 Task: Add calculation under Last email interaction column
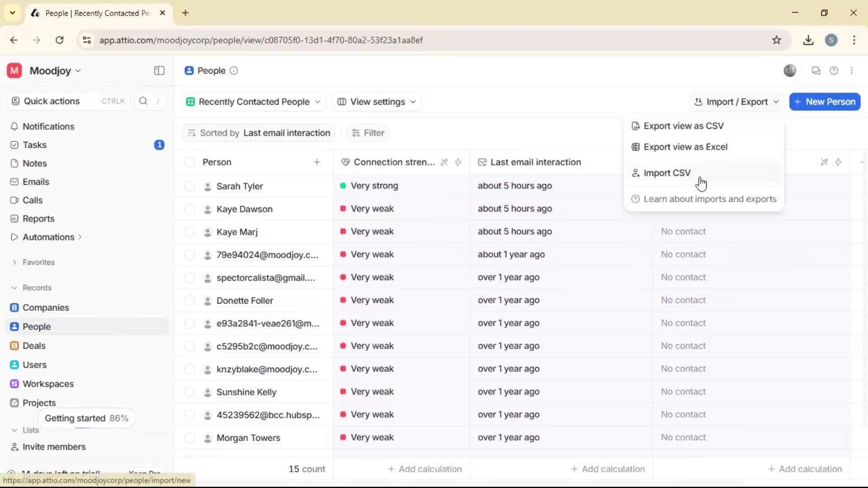point(608,469)
